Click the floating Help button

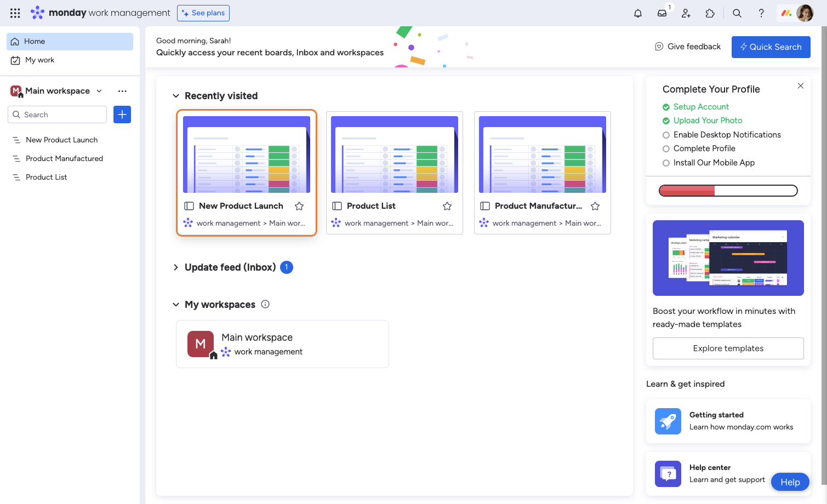790,482
